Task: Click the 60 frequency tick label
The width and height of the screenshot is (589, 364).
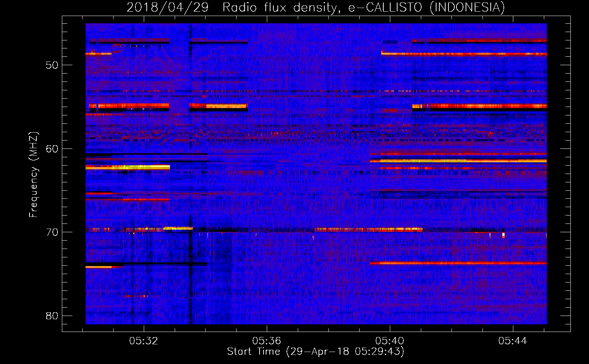Action: (x=52, y=149)
